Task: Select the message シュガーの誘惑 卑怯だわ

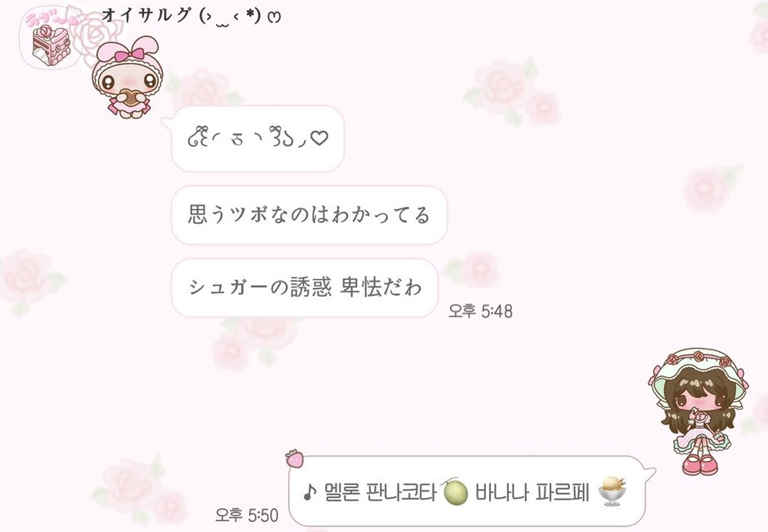Action: 305,288
